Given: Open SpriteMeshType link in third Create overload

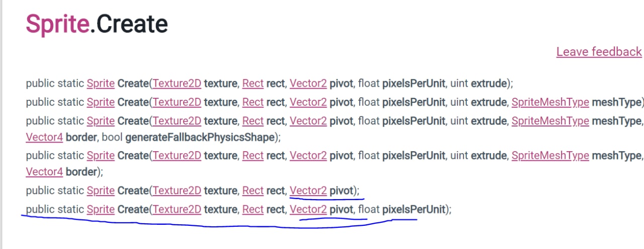Looking at the screenshot, I should coord(550,121).
